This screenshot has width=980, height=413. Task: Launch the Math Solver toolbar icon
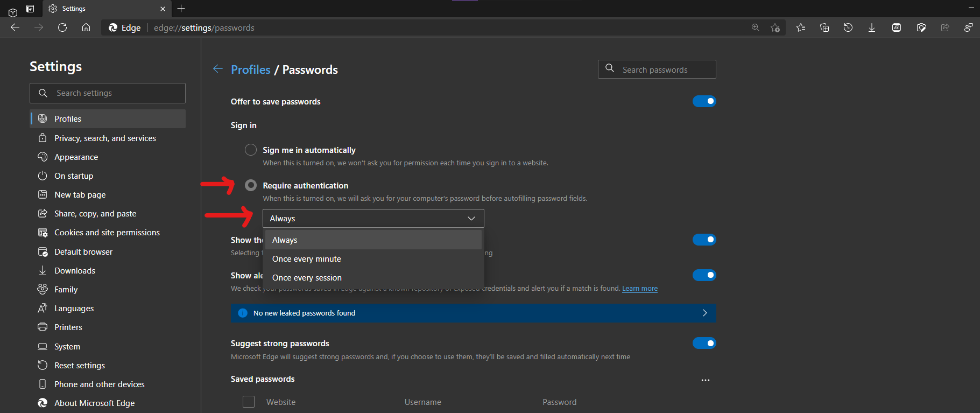point(897,27)
